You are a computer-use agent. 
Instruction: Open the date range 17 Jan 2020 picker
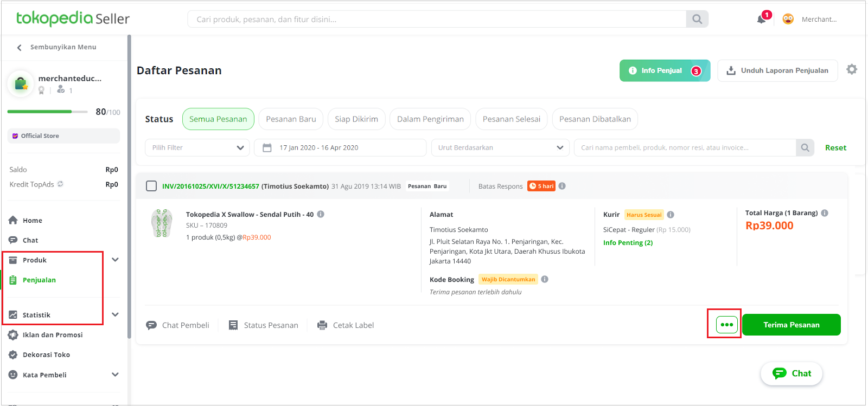340,147
